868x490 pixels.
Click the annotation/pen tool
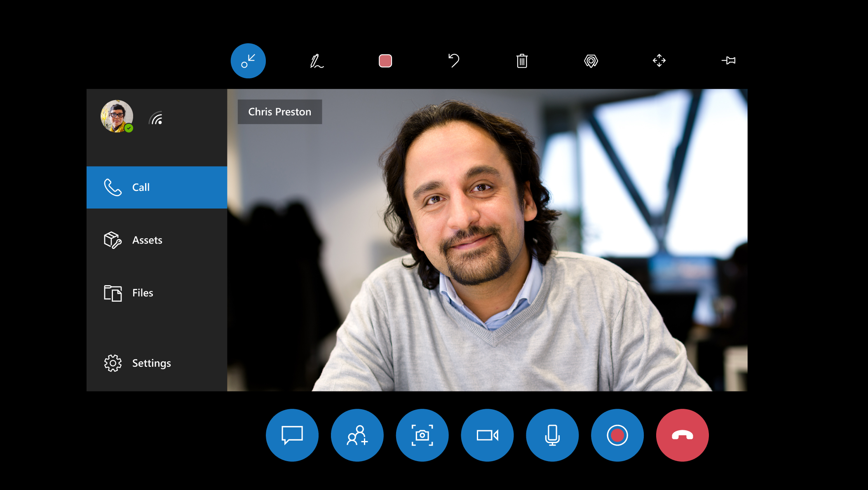click(x=317, y=60)
